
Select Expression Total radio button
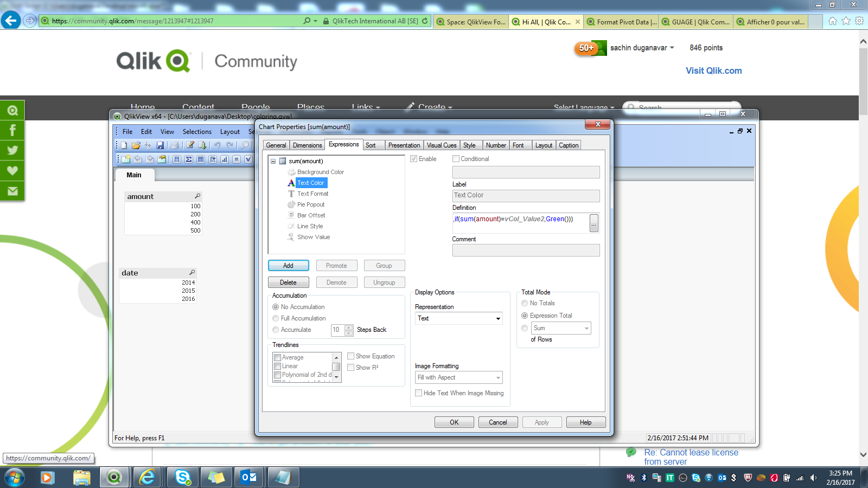[525, 316]
